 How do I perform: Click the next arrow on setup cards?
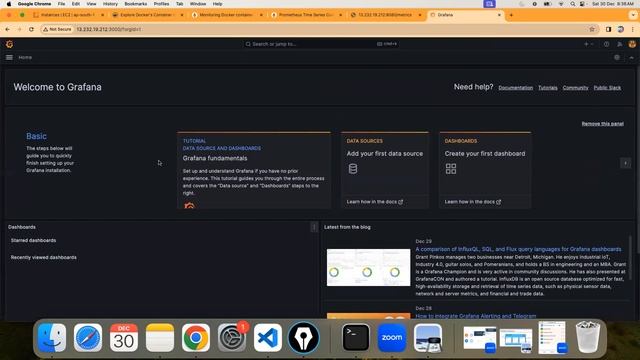[625, 163]
